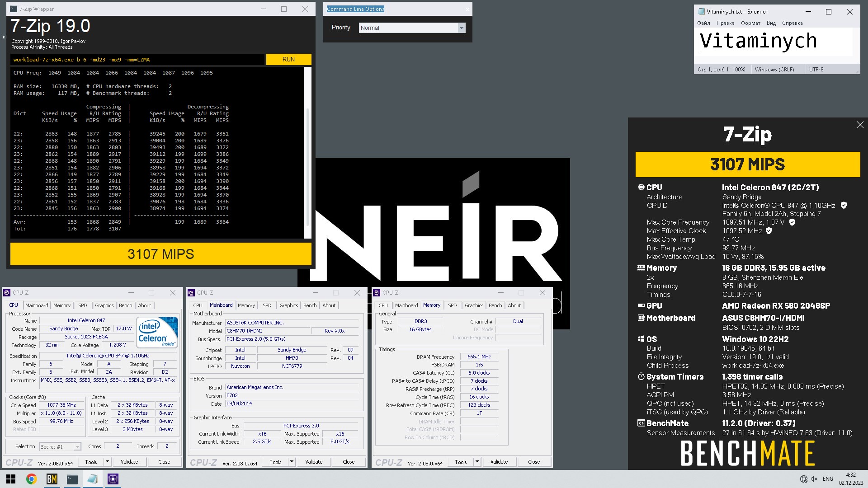
Task: Click BIOS Date 09/04/2014 field
Action: 292,404
